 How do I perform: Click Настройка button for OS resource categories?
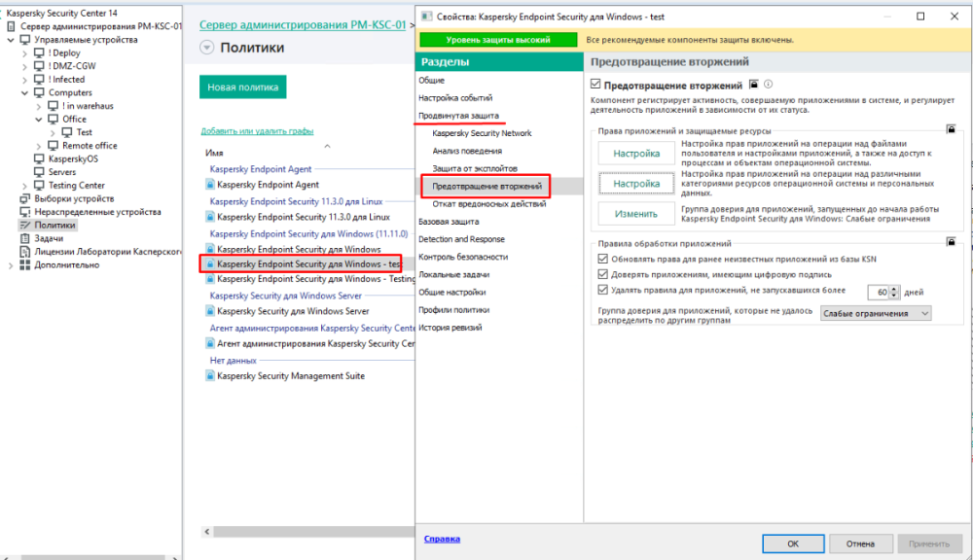(x=636, y=184)
